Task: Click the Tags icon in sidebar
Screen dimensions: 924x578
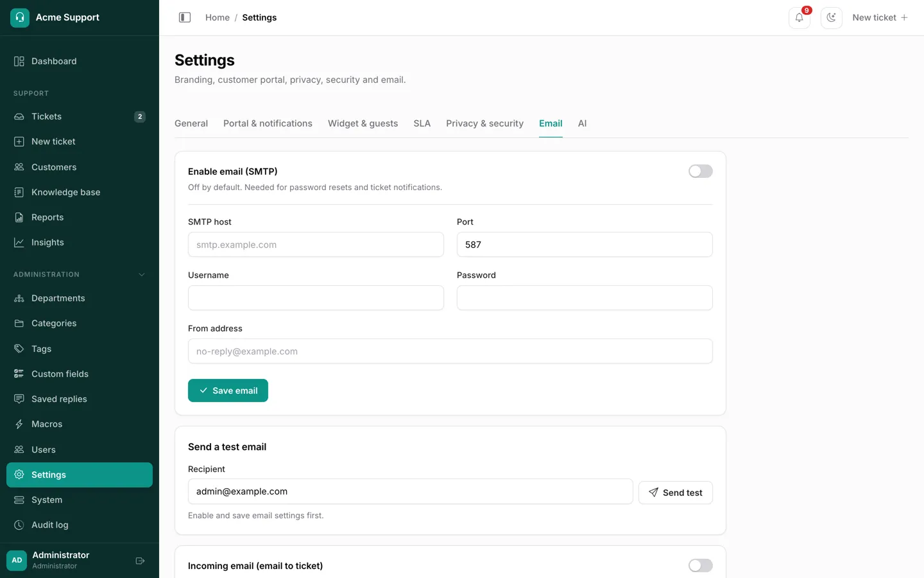Action: pyautogui.click(x=19, y=349)
